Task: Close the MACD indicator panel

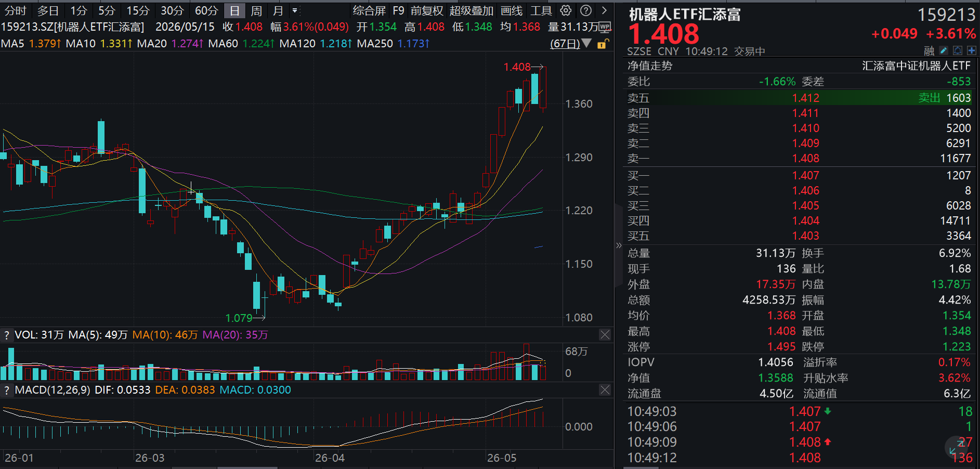Action: (x=605, y=390)
